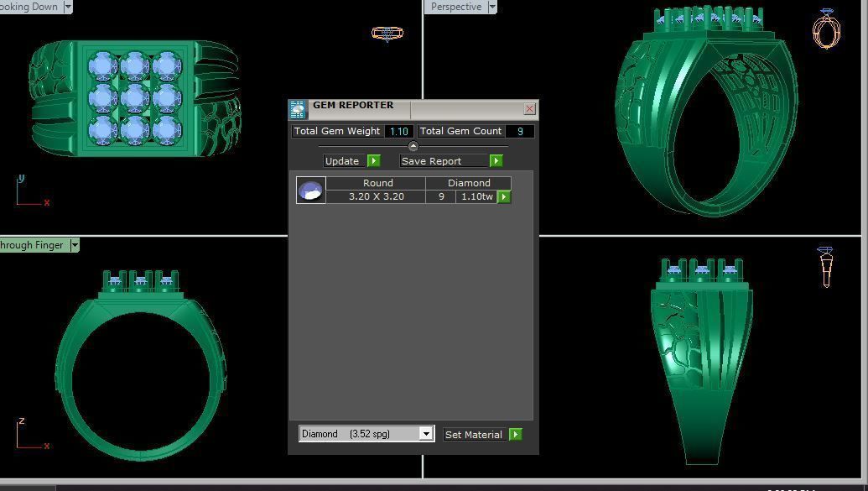Collapse the panel using the round arrow handle
Screen dimensions: 868x491
coord(413,146)
